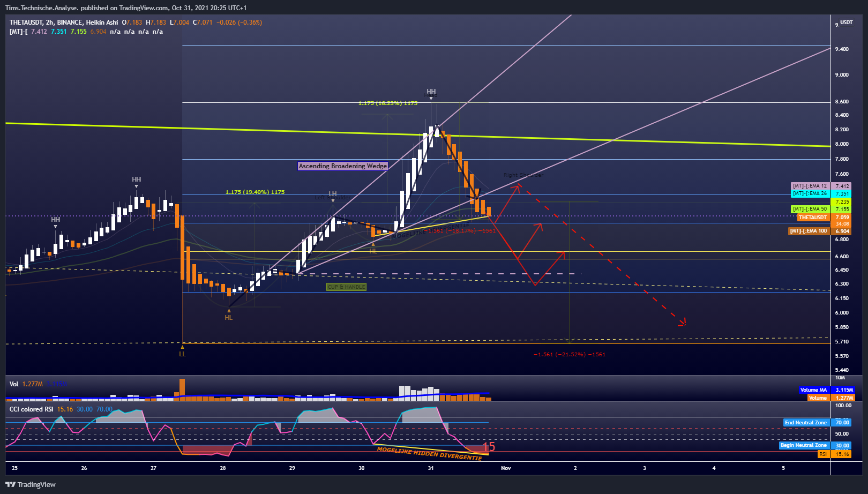Click 'TradingView.com' in the header line
868x494 pixels.
145,8
